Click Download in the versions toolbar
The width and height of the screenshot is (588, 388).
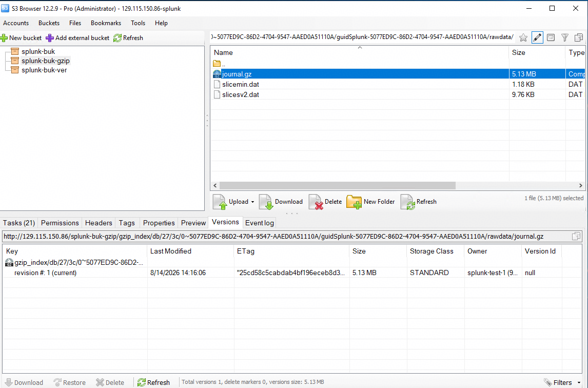[x=24, y=382]
